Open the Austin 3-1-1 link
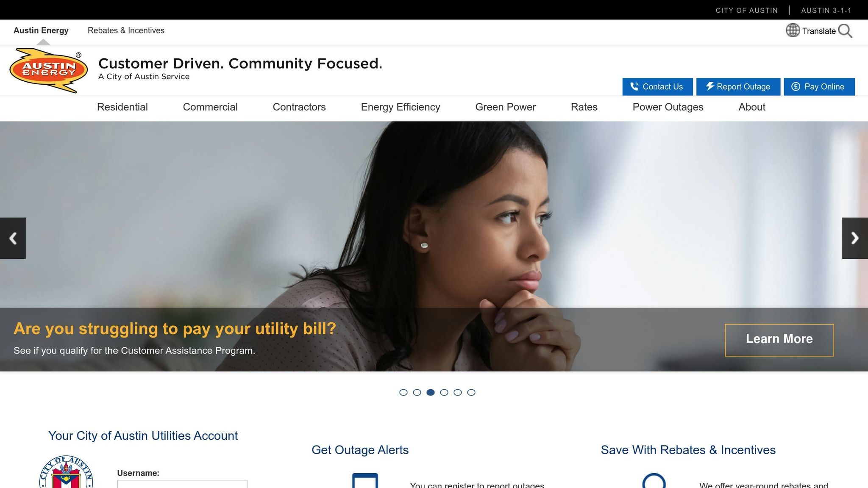The width and height of the screenshot is (868, 488). (x=826, y=10)
